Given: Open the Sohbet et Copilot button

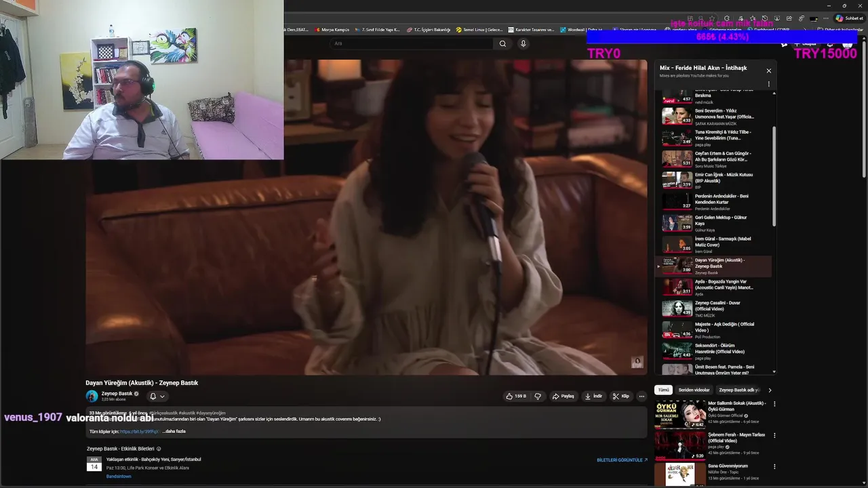Looking at the screenshot, I should point(850,18).
